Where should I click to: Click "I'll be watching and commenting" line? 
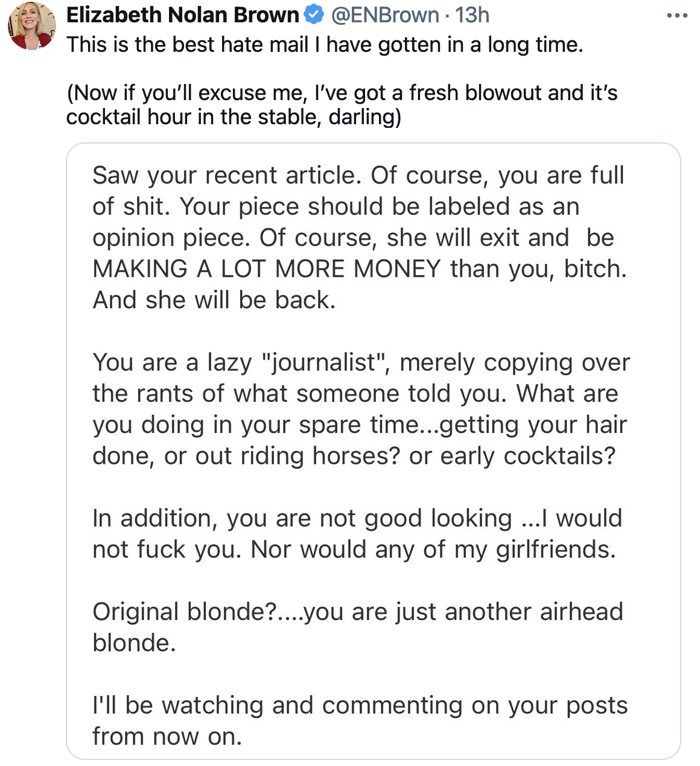coord(360,706)
